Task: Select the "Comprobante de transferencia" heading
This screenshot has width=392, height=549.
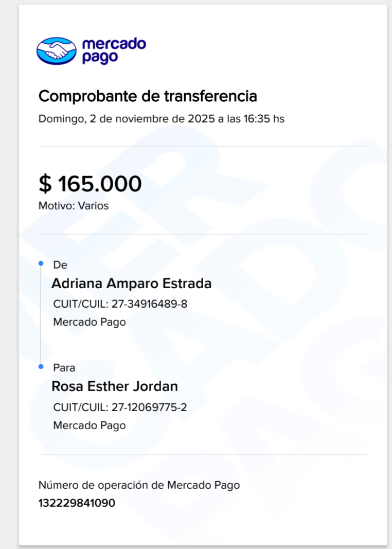Action: (x=148, y=96)
